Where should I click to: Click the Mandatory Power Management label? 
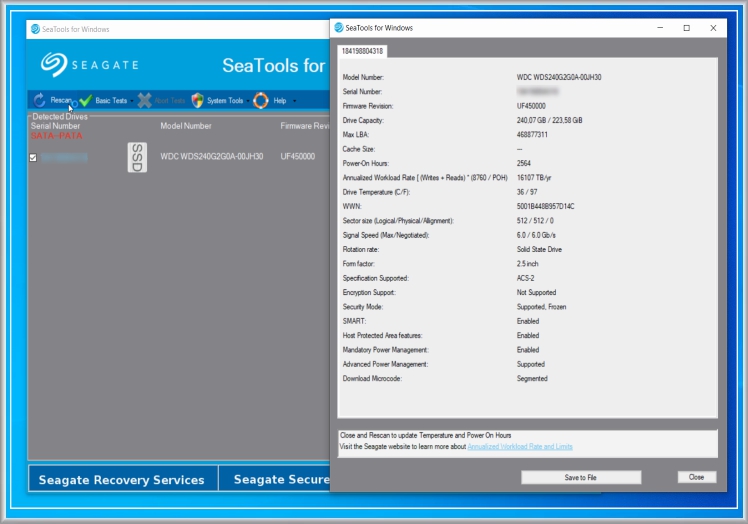(385, 350)
